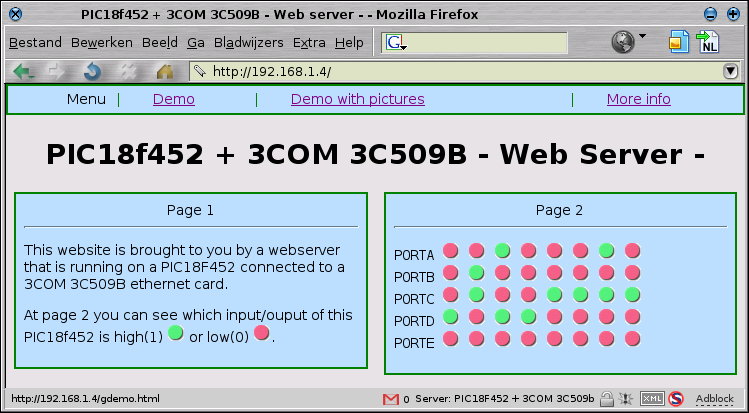The height and width of the screenshot is (413, 749).
Task: Click the globe throbber icon
Action: [623, 42]
